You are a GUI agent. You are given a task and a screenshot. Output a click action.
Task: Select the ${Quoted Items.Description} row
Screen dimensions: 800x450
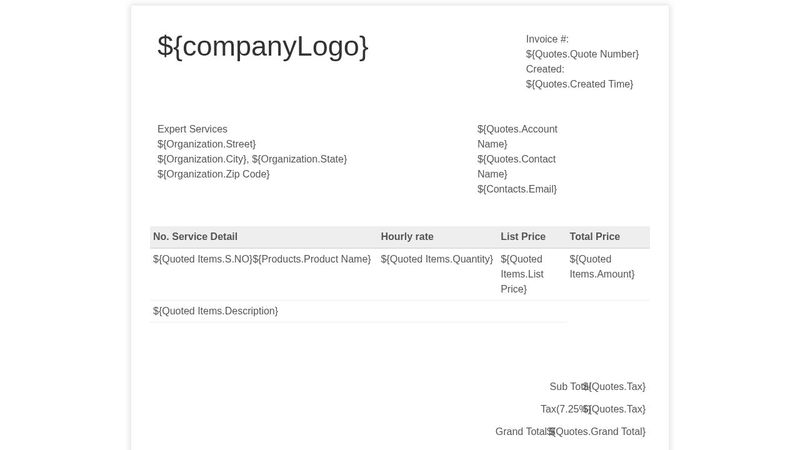[215, 311]
